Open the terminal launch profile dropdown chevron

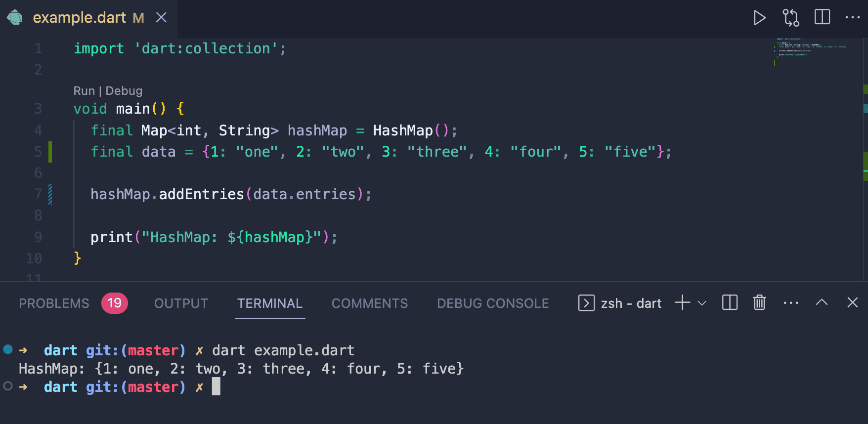tap(702, 303)
